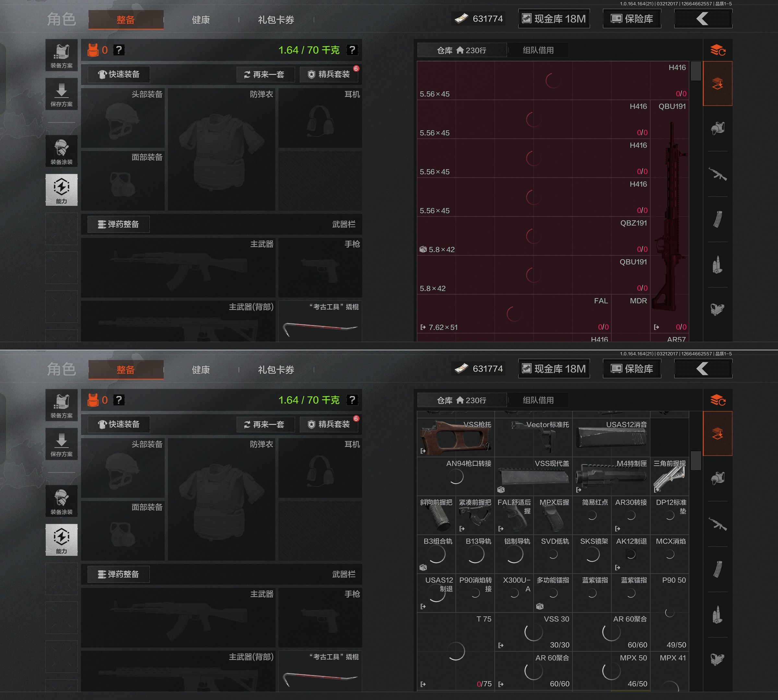
Task: Open 装备方案 loadout icon in upper panel
Action: tap(62, 55)
